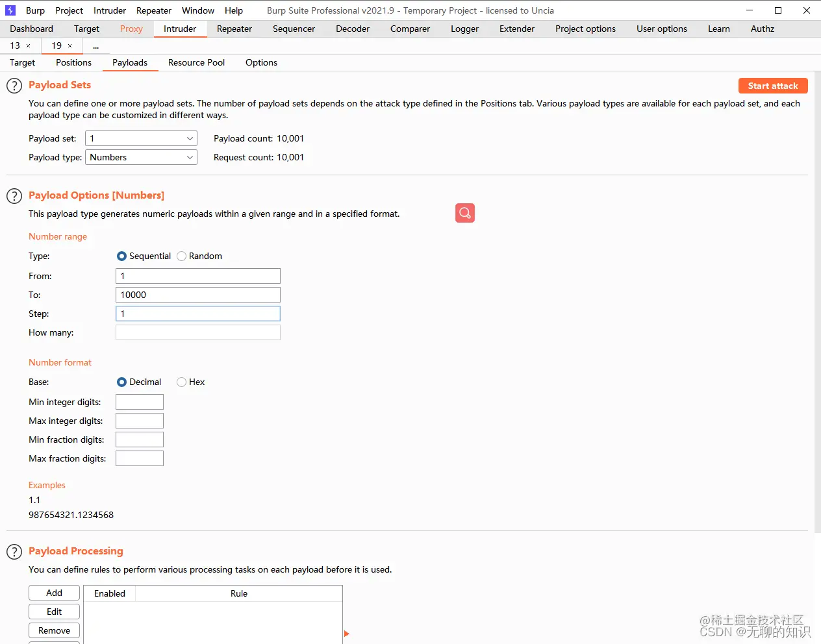Click Edit payload processing rule

[54, 612]
